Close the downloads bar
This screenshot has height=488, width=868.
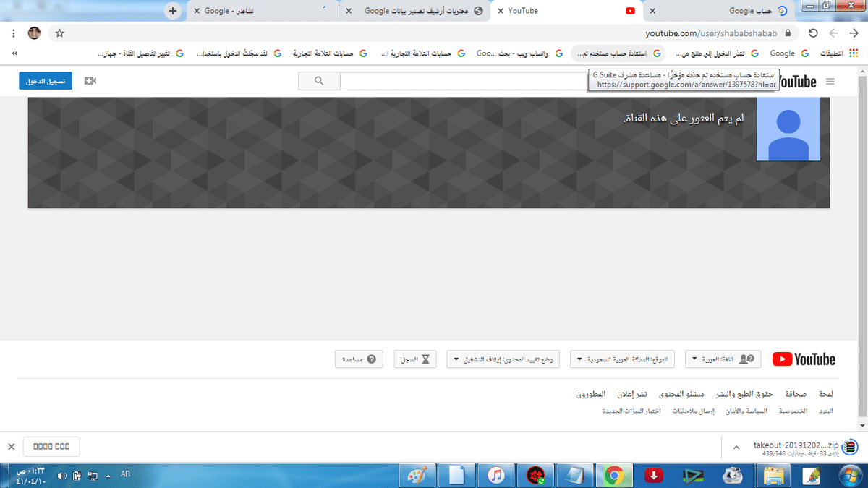pyautogui.click(x=10, y=447)
